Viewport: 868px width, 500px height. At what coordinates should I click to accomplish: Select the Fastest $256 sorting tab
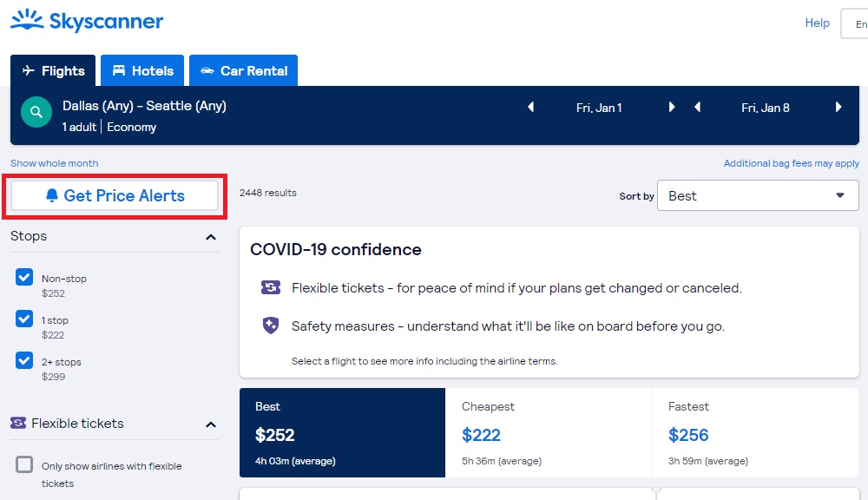pos(756,432)
